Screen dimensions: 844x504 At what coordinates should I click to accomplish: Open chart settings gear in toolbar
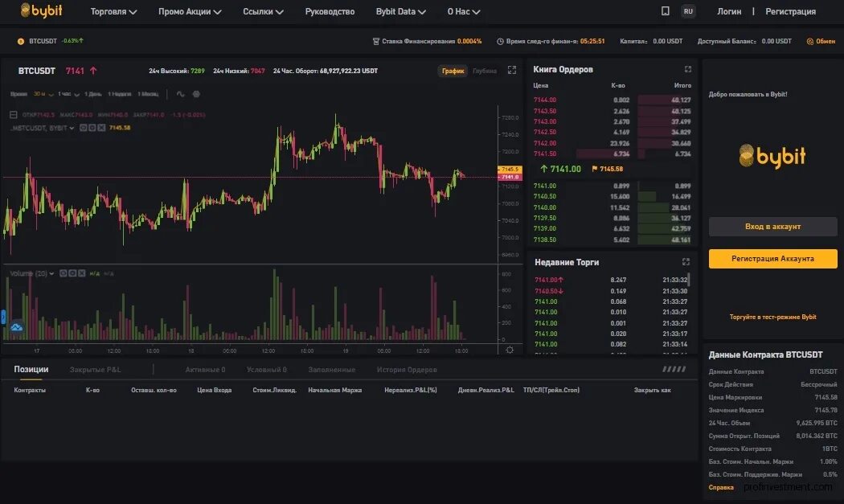coord(196,94)
